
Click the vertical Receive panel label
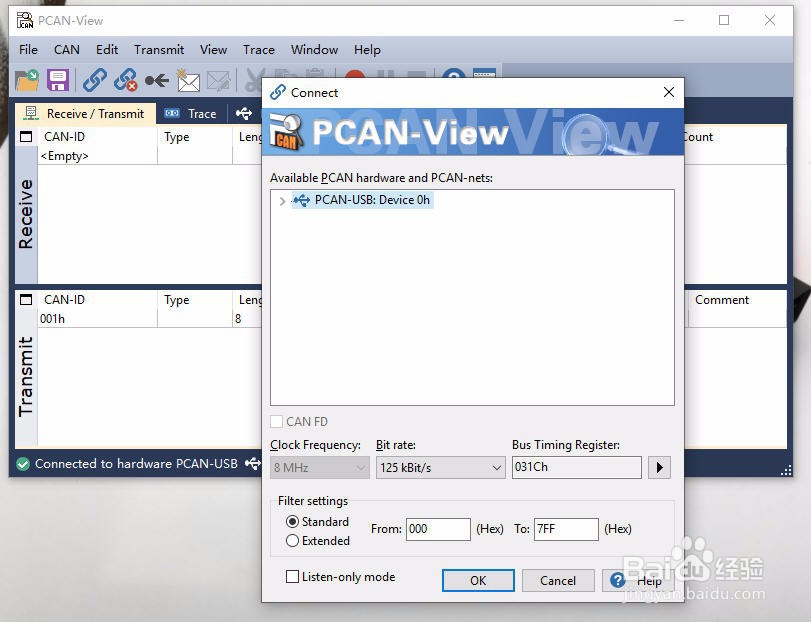coord(25,214)
